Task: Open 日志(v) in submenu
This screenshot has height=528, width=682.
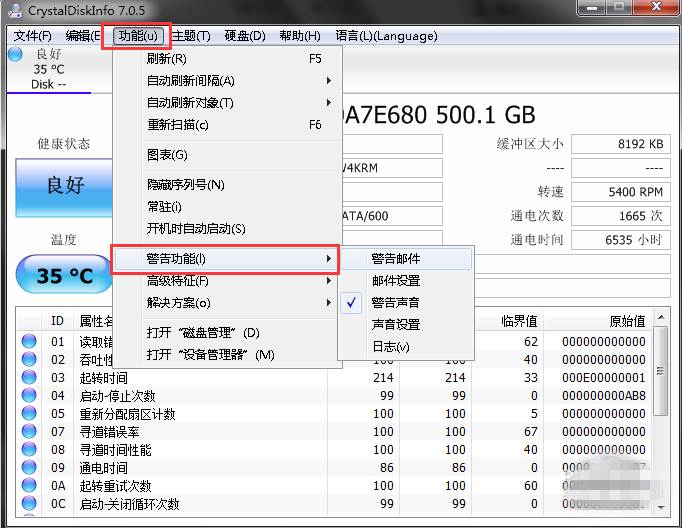Action: pos(405,347)
